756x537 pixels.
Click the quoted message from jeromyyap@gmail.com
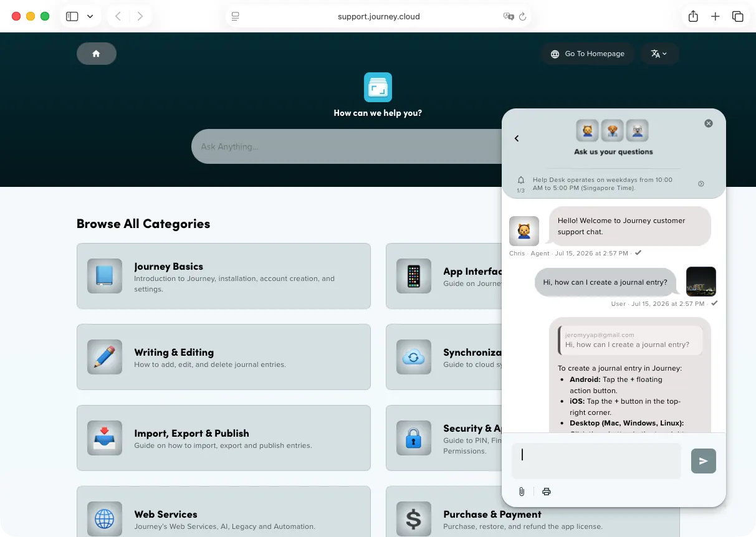[x=629, y=340]
